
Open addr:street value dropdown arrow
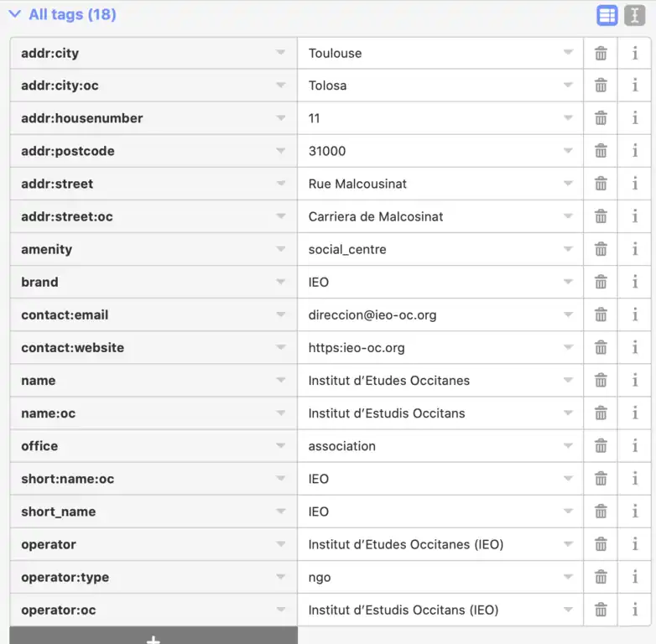click(x=568, y=184)
